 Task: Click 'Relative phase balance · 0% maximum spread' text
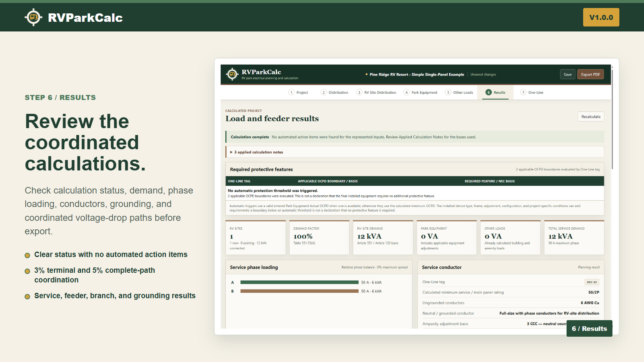click(x=374, y=267)
